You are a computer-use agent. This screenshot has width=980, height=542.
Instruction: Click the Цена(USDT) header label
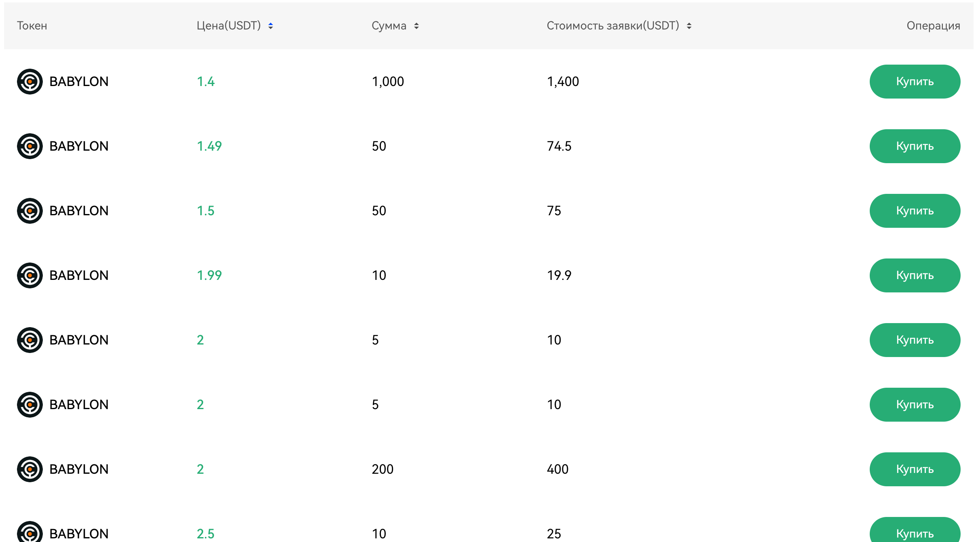pos(229,26)
